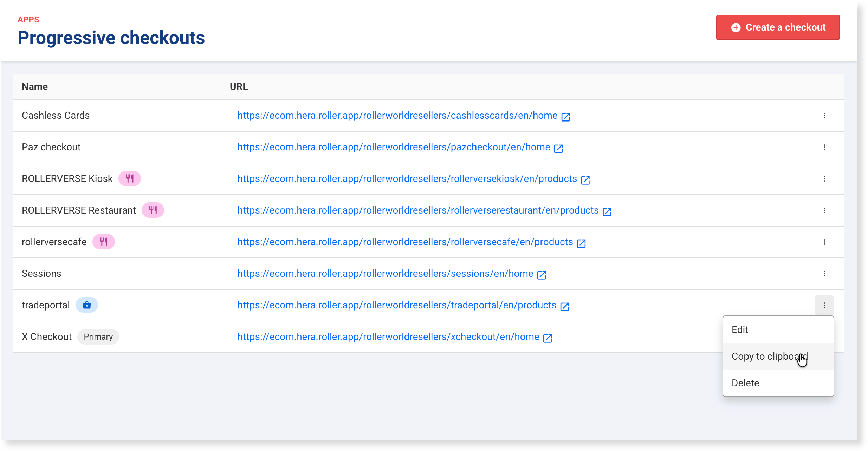
Task: Open the sessions home URL link
Action: click(386, 274)
